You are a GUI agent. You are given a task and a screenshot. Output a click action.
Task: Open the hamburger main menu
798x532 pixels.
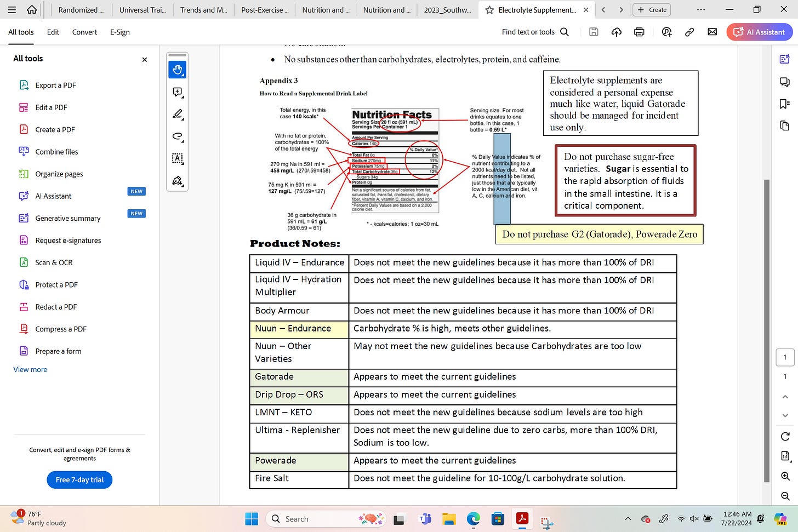12,10
